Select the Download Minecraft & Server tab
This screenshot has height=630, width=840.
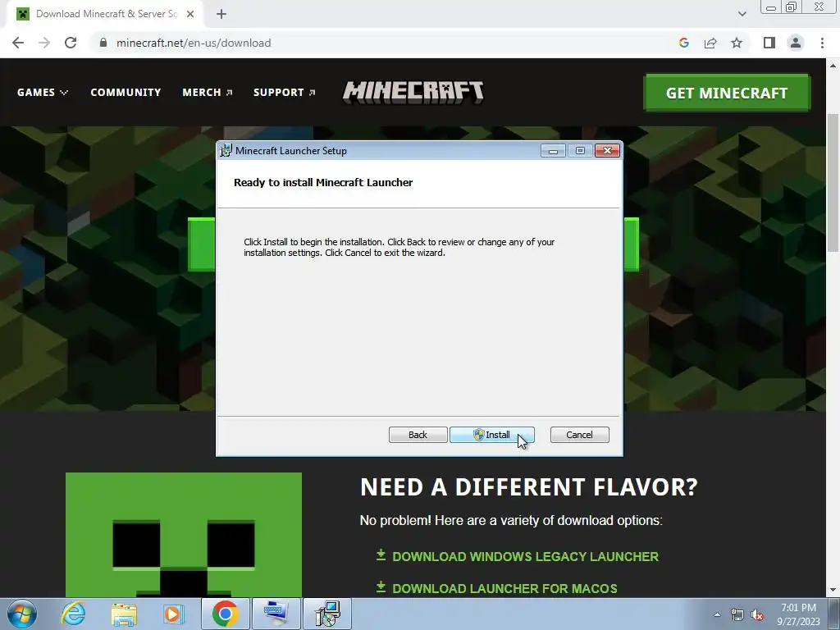(104, 14)
